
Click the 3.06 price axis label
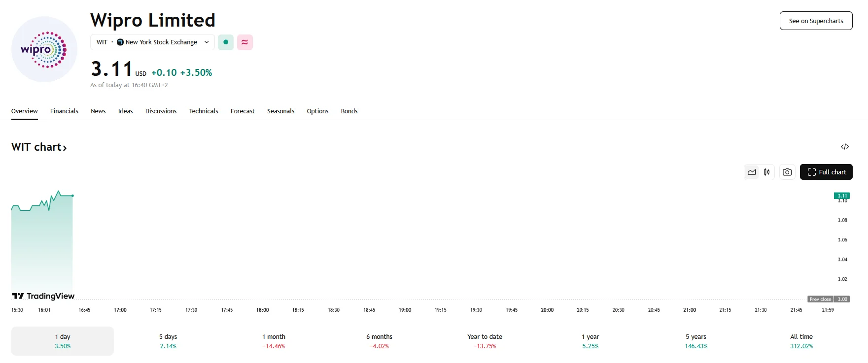(842, 240)
